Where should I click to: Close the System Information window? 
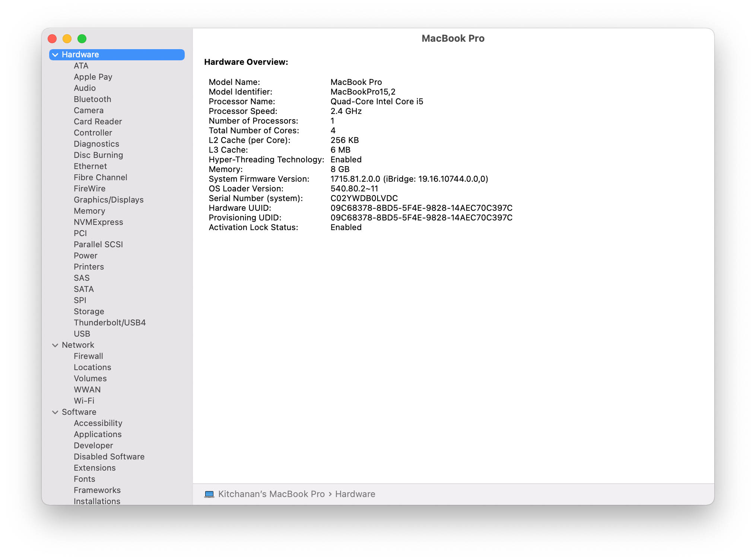[53, 39]
